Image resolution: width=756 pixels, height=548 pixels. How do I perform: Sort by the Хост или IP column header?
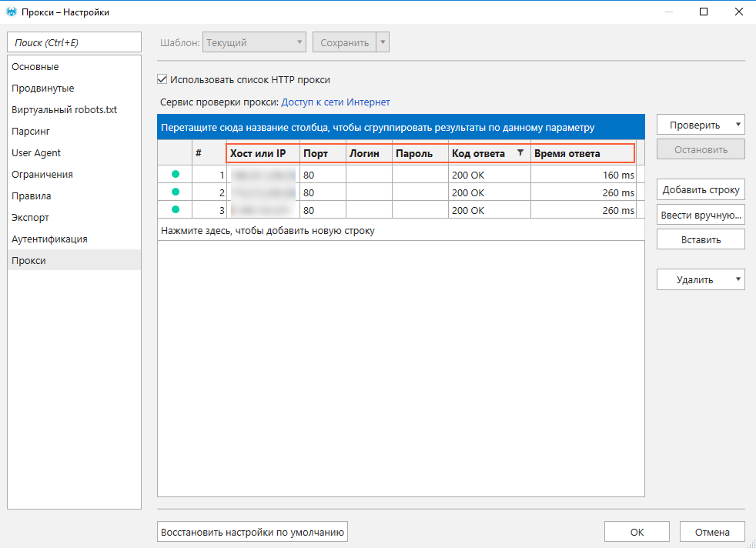click(x=263, y=154)
